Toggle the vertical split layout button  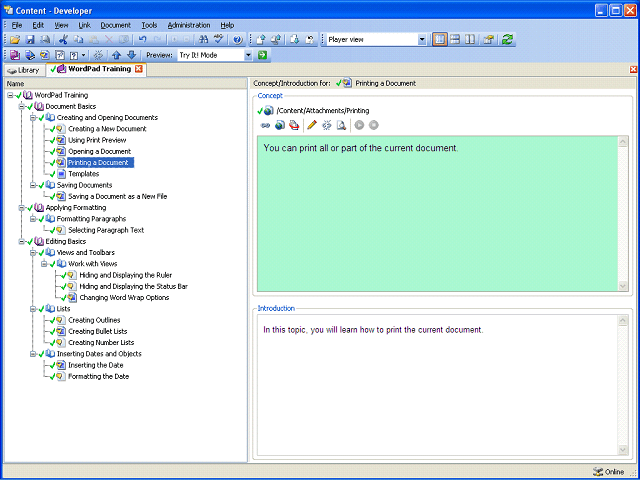tap(470, 40)
